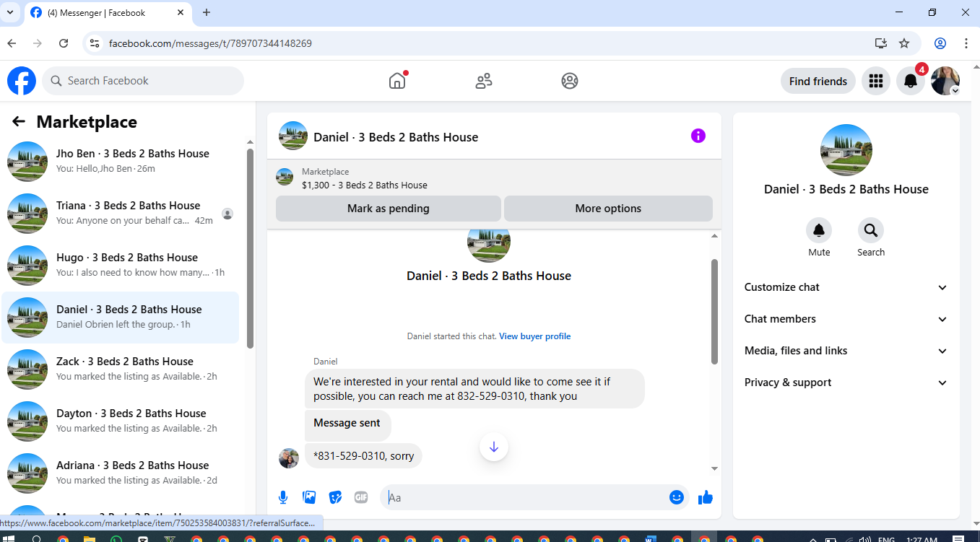Bookmark this tab with the star icon
Screen dimensions: 980x542
click(904, 43)
